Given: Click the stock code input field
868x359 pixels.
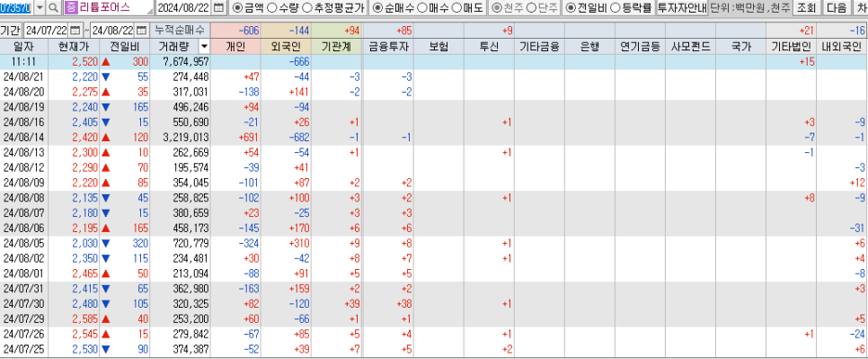Looking at the screenshot, I should point(17,8).
